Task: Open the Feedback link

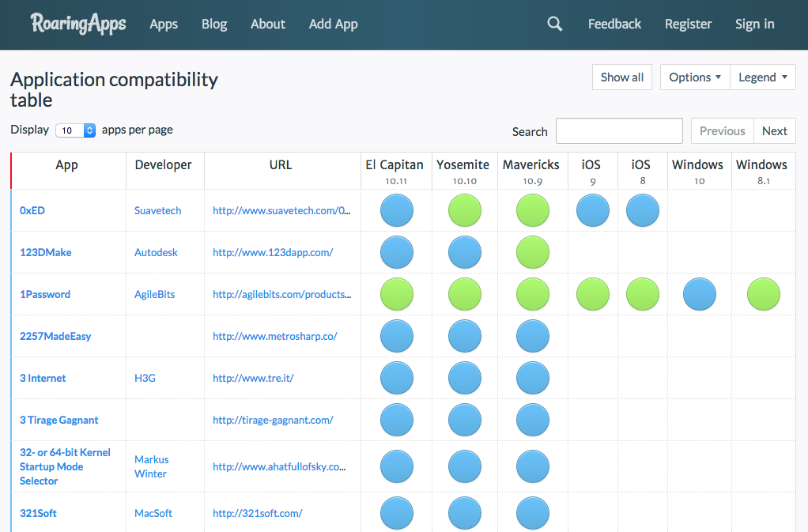Action: (x=615, y=25)
